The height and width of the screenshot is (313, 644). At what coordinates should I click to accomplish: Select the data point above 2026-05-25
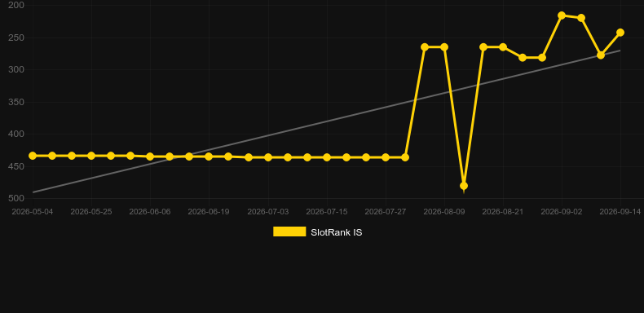pos(91,156)
